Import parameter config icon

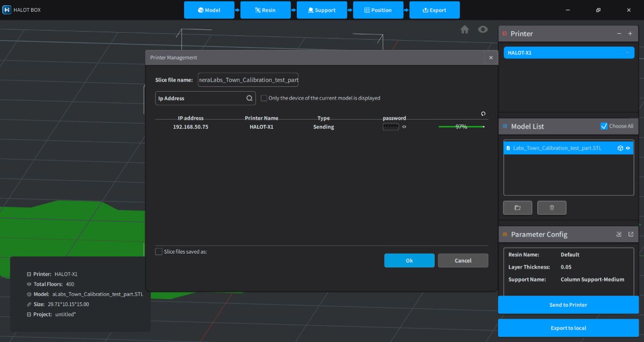click(x=619, y=234)
